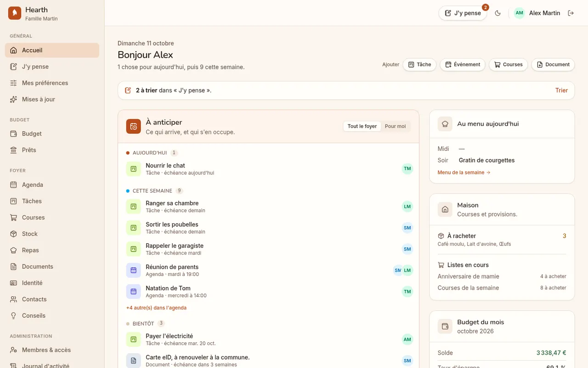Click the À anticiper calendar-clock icon
The image size is (588, 368).
[134, 126]
